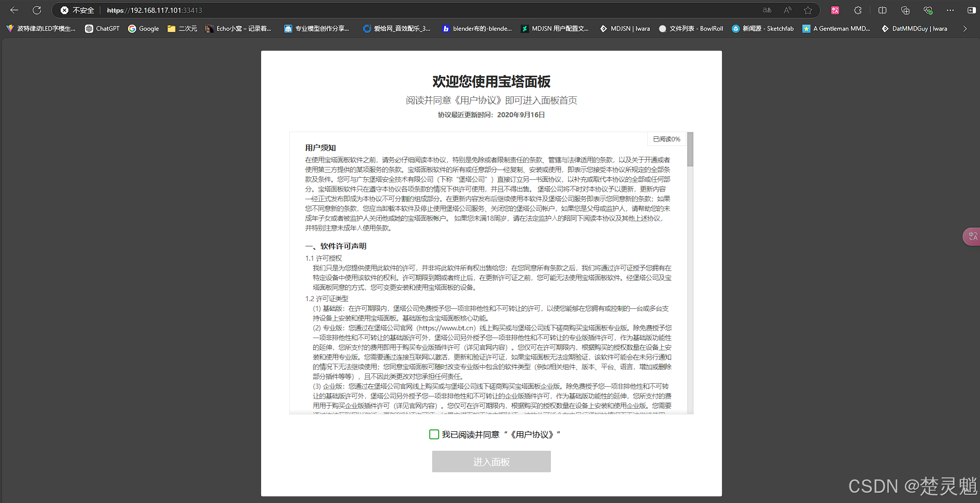
Task: Click the 用户须知 heading
Action: [x=321, y=148]
